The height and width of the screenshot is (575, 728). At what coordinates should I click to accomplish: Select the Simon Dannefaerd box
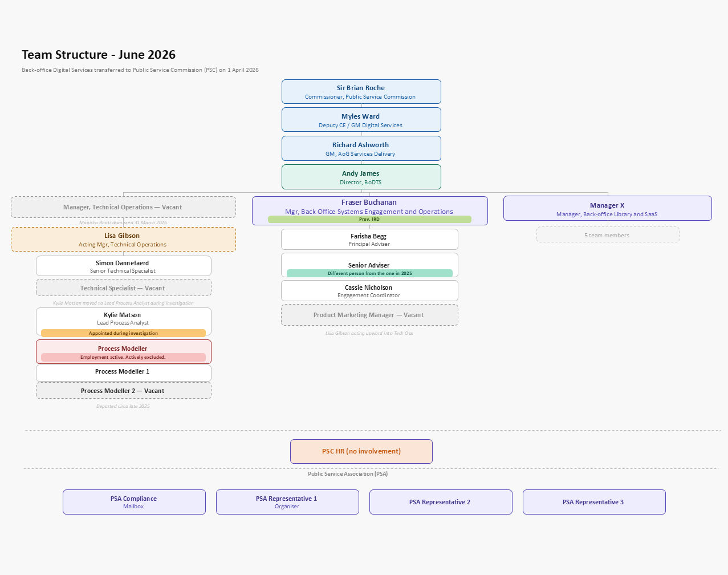[123, 266]
